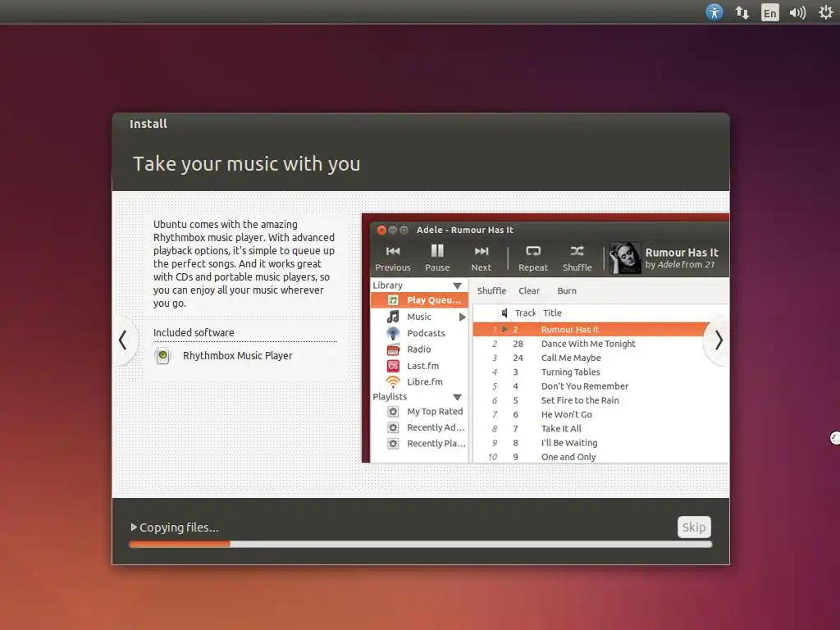This screenshot has width=840, height=630.
Task: Select the Last.fm icon
Action: [x=393, y=366]
